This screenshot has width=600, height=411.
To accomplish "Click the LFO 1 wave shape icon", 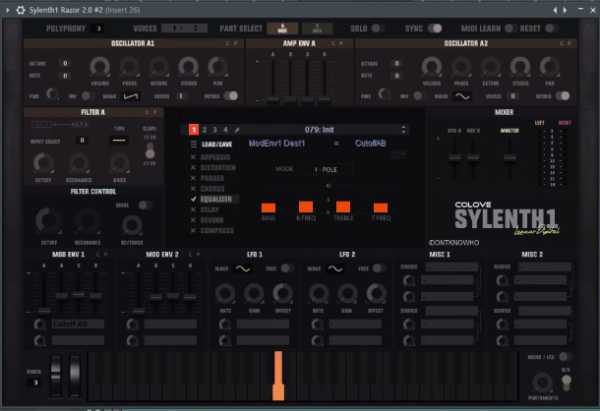I will click(x=243, y=269).
